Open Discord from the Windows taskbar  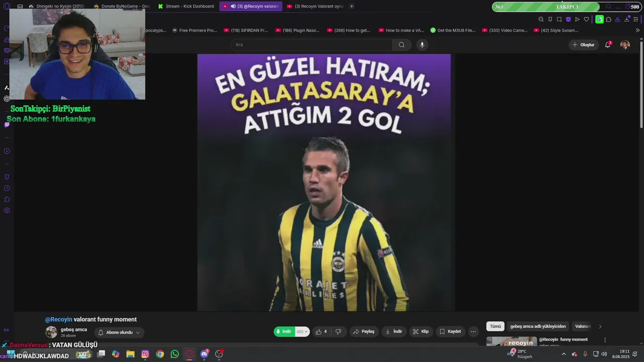[204, 354]
